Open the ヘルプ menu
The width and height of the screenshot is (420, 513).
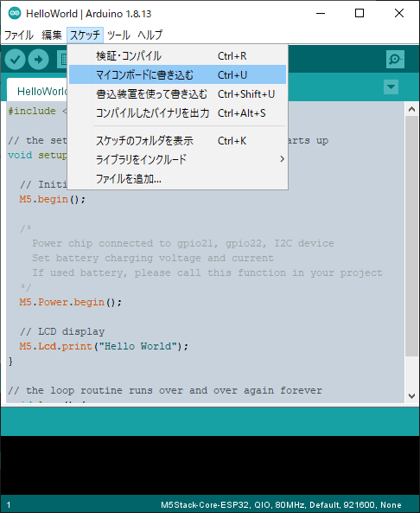[x=150, y=35]
